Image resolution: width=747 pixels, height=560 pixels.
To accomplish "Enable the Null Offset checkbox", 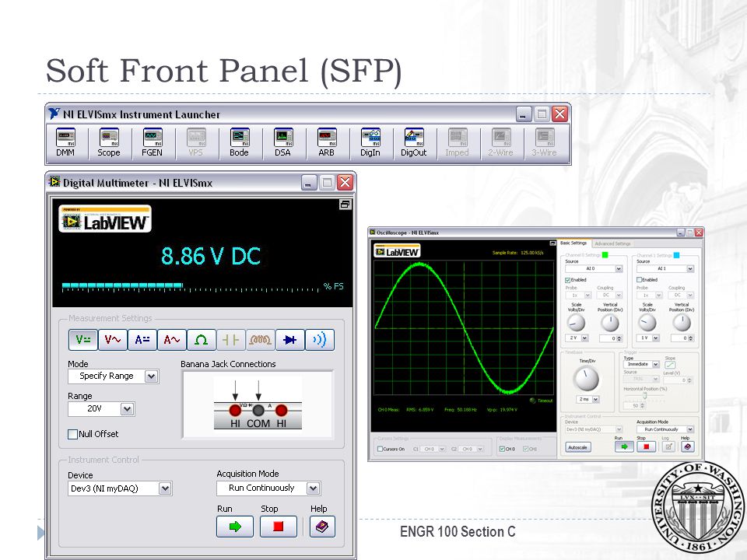I will click(72, 434).
